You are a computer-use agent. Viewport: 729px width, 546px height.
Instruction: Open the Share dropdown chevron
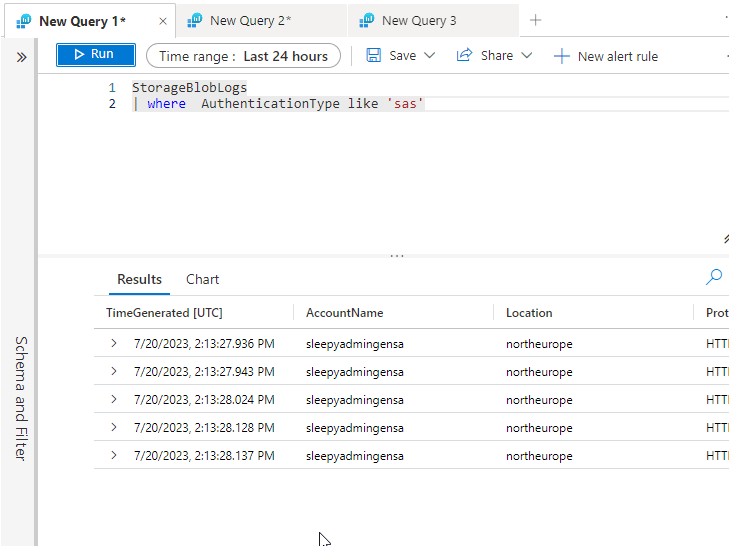(x=527, y=56)
